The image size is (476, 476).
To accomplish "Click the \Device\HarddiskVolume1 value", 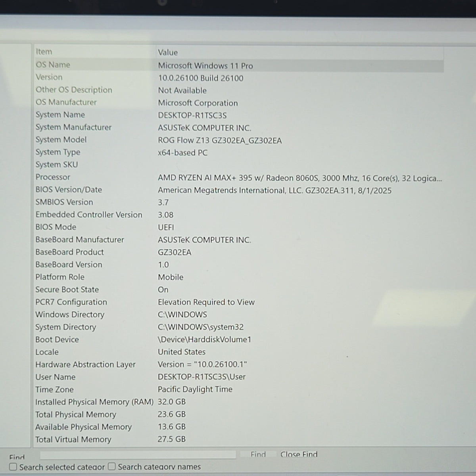I will [x=204, y=340].
